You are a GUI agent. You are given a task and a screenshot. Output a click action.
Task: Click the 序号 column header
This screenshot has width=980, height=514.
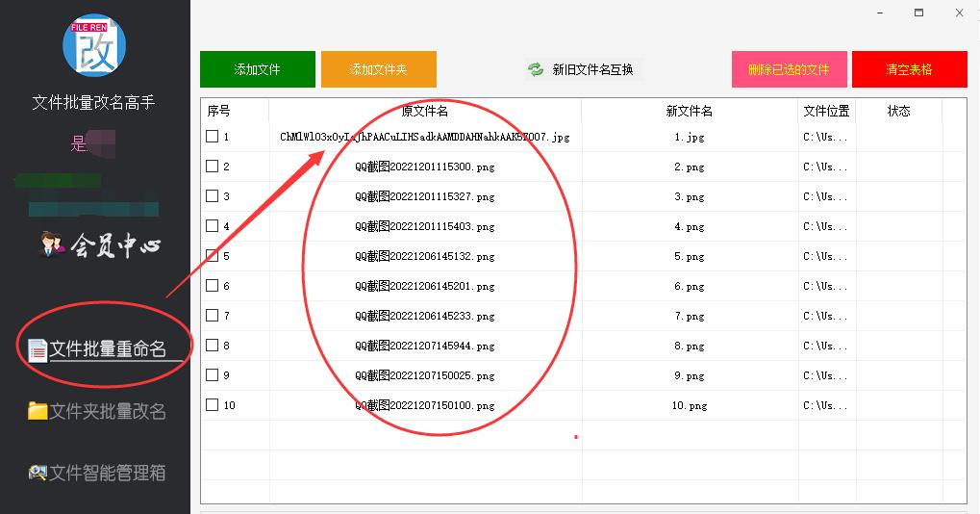[218, 112]
